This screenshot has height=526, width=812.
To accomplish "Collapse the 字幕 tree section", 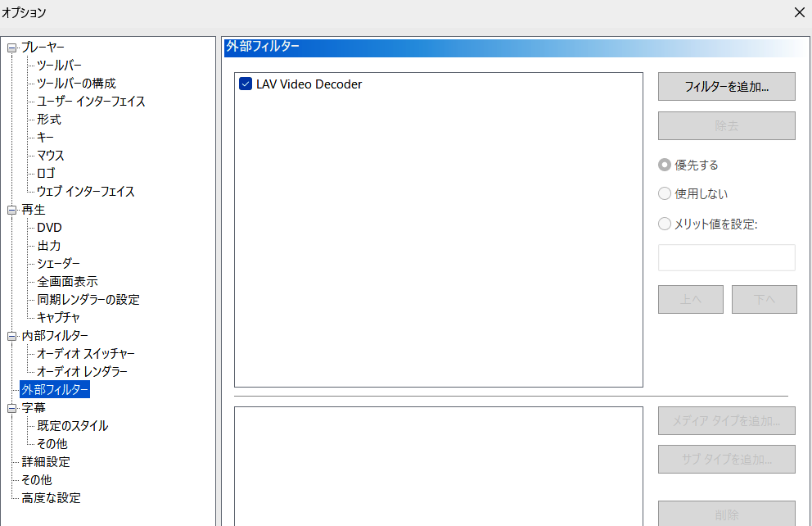I will (x=11, y=408).
